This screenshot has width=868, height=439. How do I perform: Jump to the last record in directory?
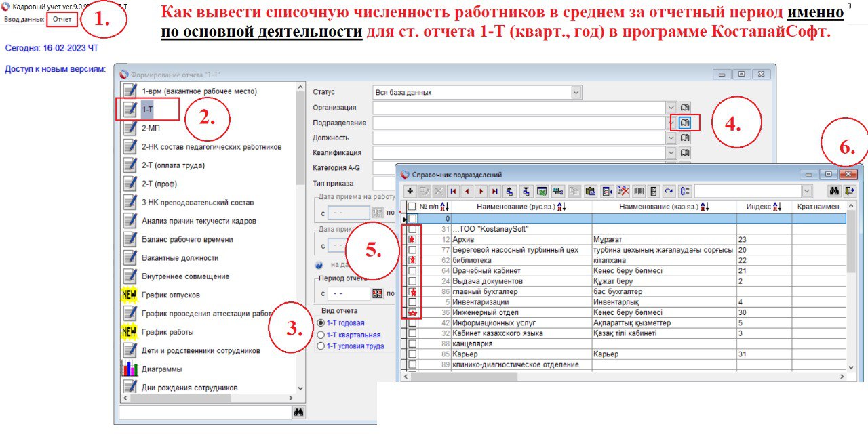(x=495, y=191)
